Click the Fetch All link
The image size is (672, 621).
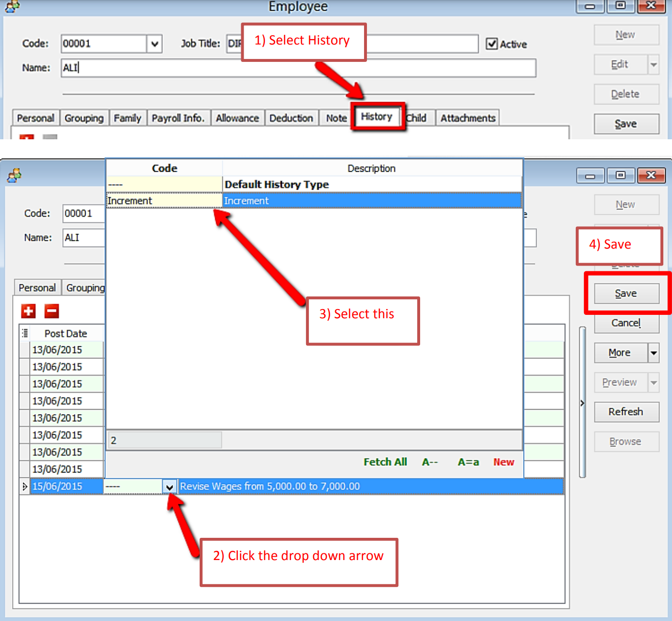pos(385,462)
